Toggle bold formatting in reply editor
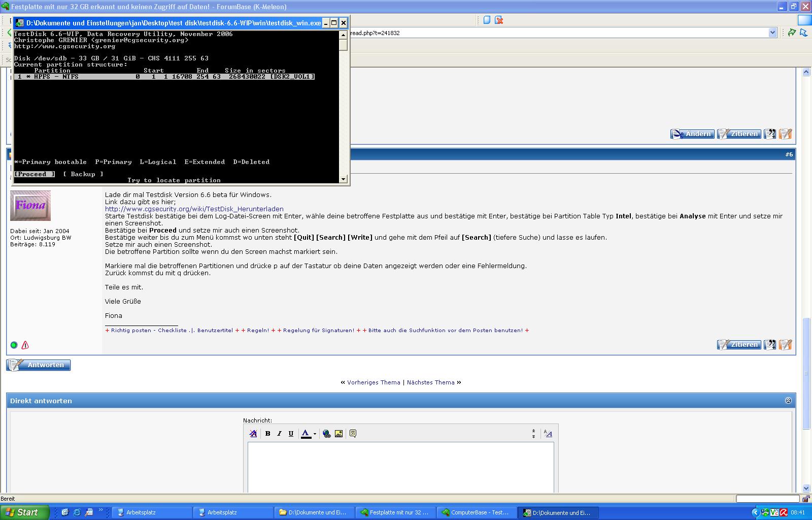 (267, 433)
